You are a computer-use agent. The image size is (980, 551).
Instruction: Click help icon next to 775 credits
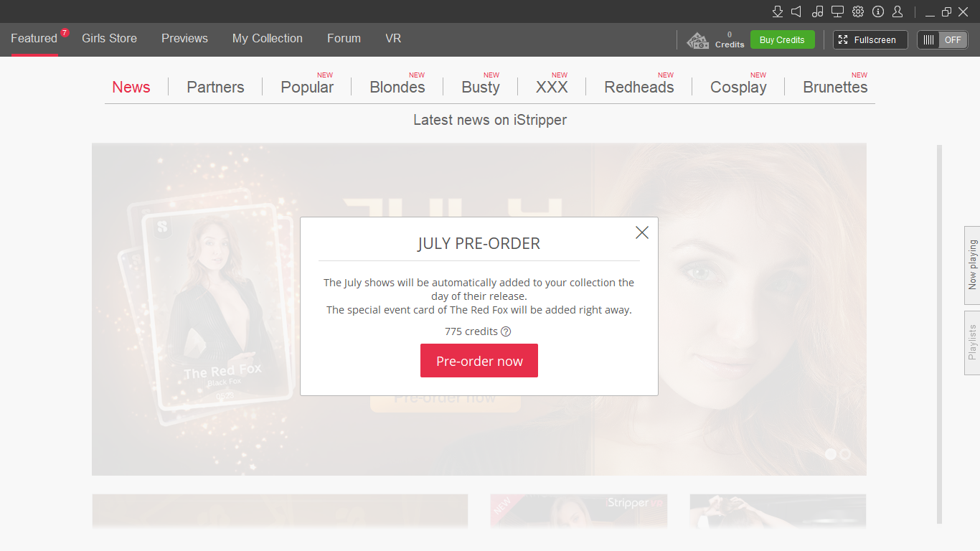(x=506, y=331)
